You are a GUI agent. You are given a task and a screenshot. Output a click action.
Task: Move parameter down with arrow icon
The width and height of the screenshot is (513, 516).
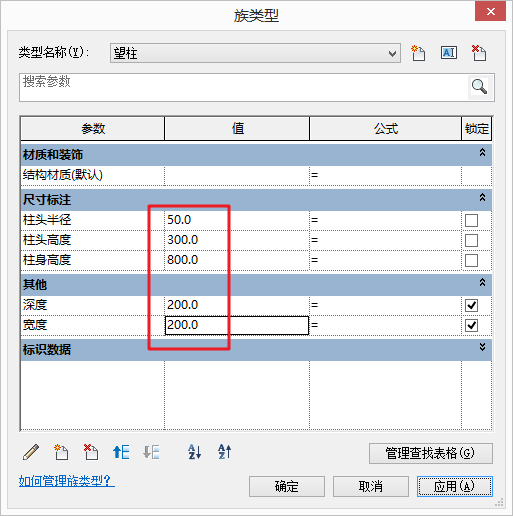point(151,452)
